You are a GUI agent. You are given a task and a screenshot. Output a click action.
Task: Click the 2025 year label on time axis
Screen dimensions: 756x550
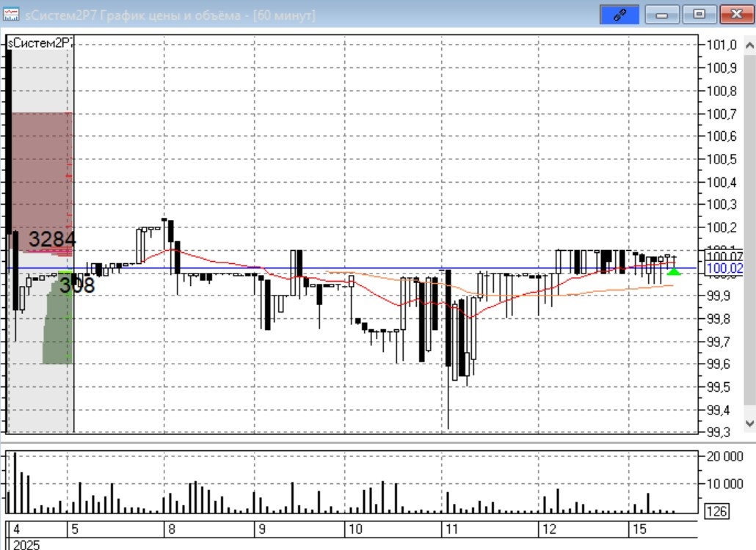click(x=26, y=544)
